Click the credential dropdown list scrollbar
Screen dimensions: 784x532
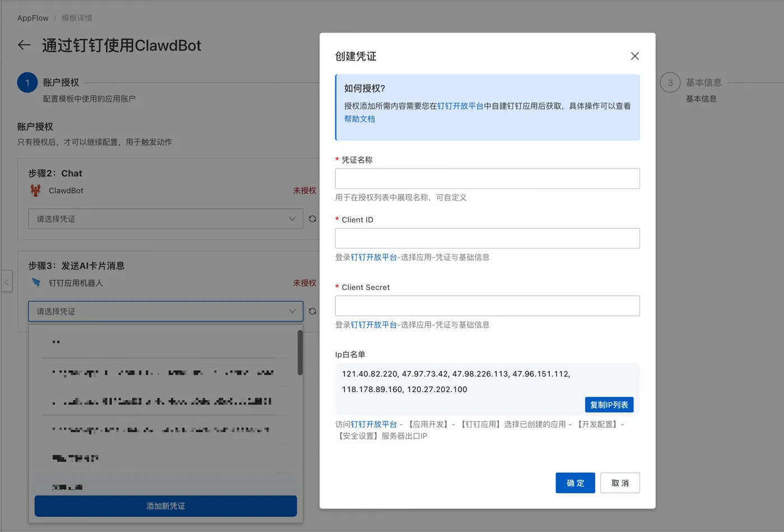pyautogui.click(x=300, y=353)
